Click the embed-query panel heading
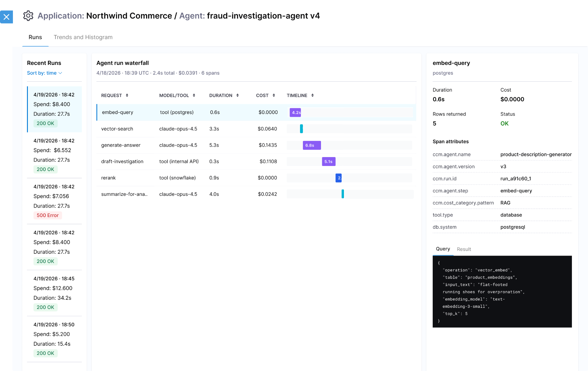This screenshot has height=371, width=588. tap(451, 63)
